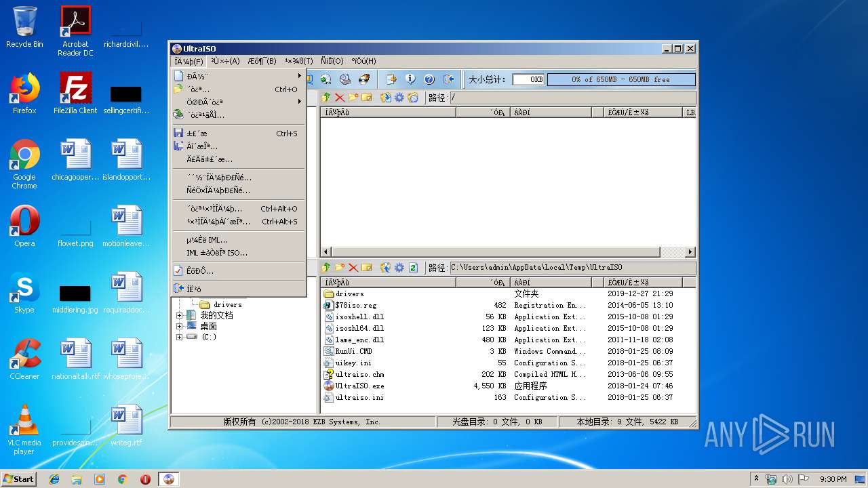
Task: Open Acrobat Reader DC desktop shortcut
Action: 75,31
